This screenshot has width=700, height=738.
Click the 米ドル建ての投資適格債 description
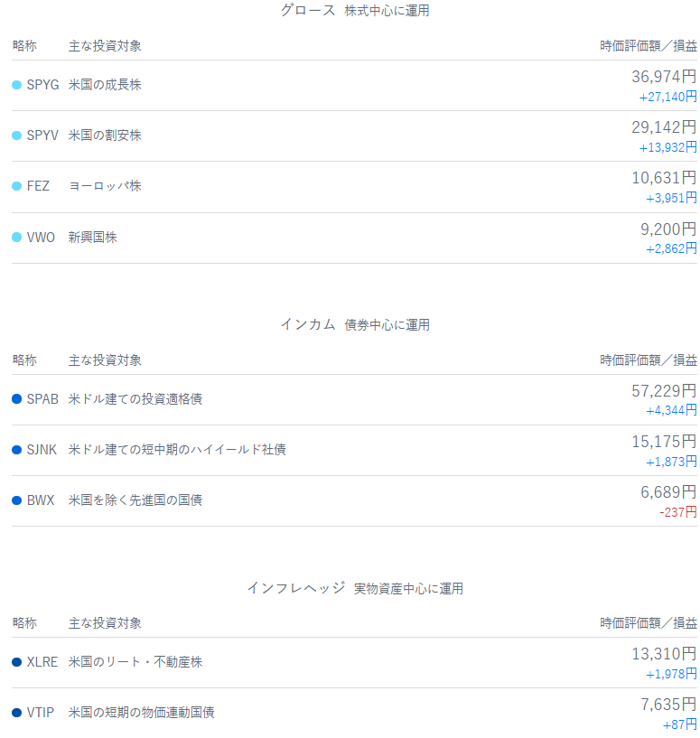[x=135, y=398]
